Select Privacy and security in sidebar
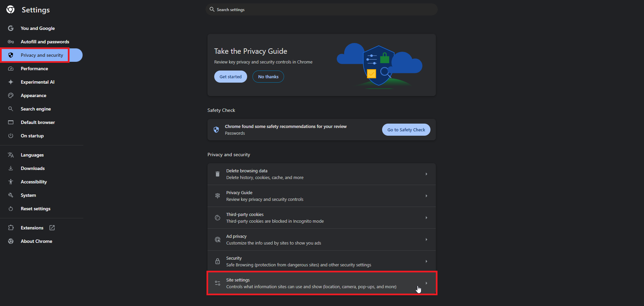 pyautogui.click(x=42, y=55)
